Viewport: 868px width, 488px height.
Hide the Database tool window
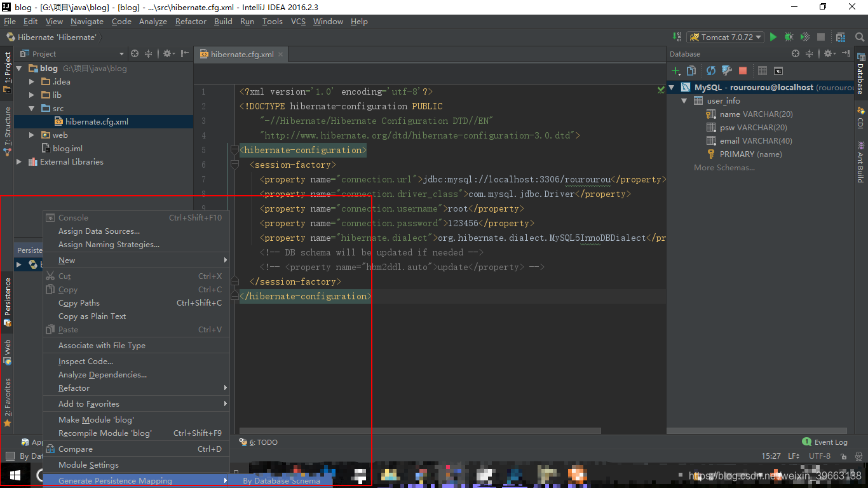click(846, 54)
